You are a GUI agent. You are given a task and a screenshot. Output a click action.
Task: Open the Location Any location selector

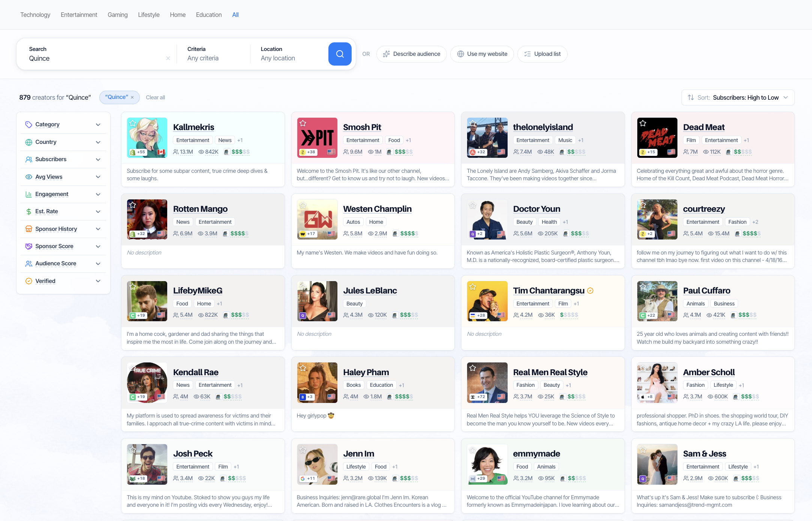tap(289, 54)
